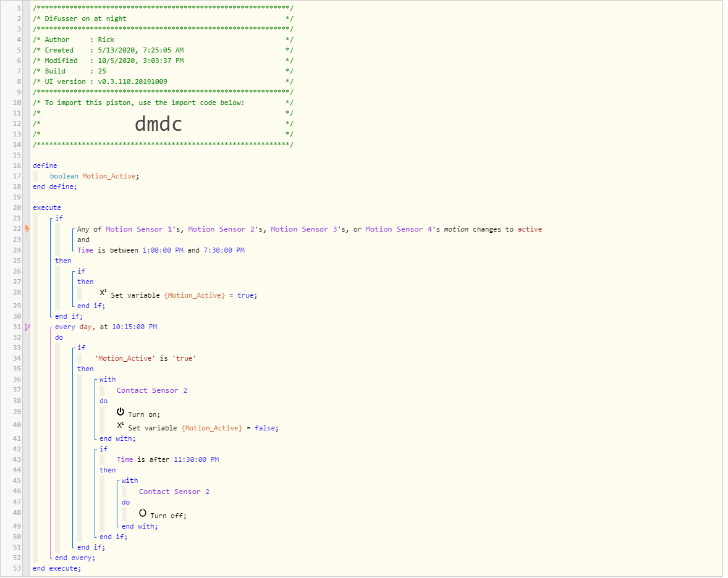Click the 7:30:00 PM time value
This screenshot has height=578, width=728.
tap(224, 250)
